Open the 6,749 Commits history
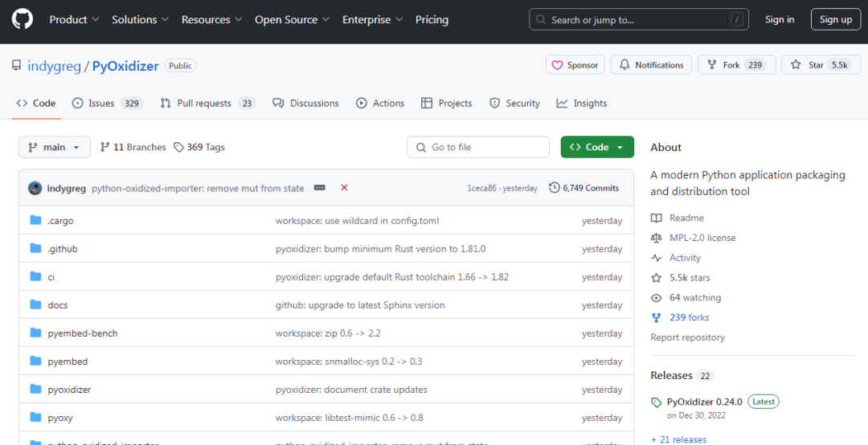 [x=583, y=188]
